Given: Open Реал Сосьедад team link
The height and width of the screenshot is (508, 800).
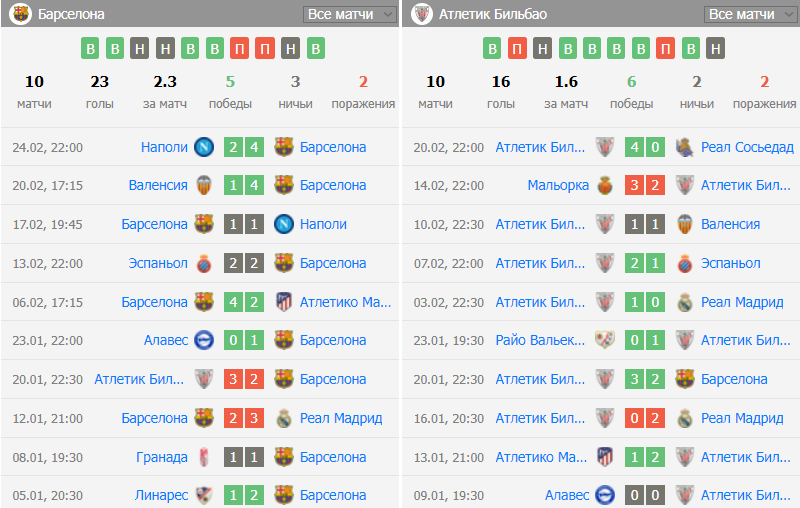Looking at the screenshot, I should coord(747,147).
